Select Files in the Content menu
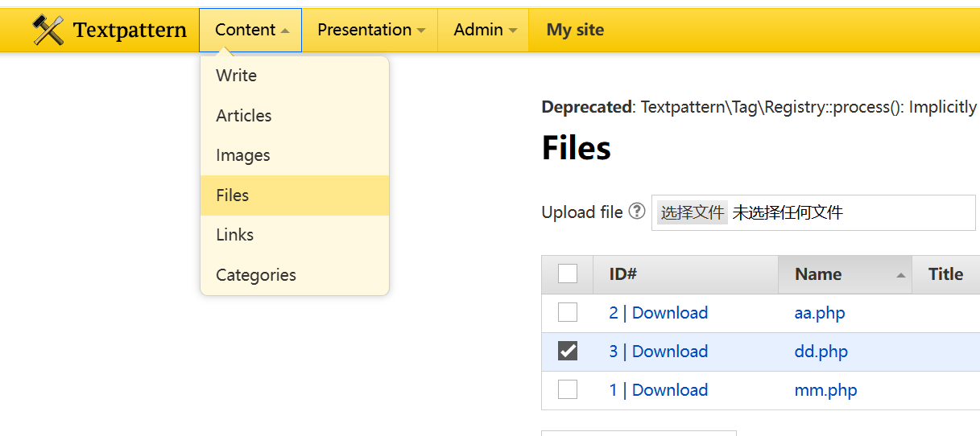980x436 pixels. pos(295,195)
